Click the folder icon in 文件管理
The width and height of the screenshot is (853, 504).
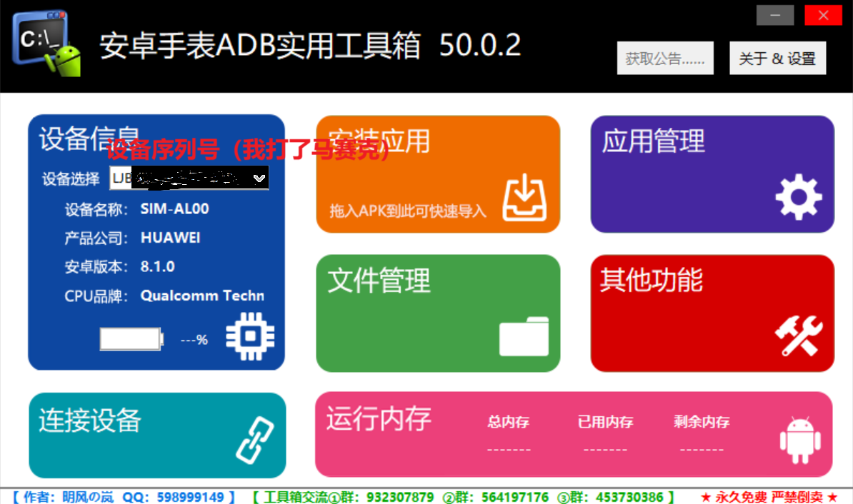[x=524, y=336]
